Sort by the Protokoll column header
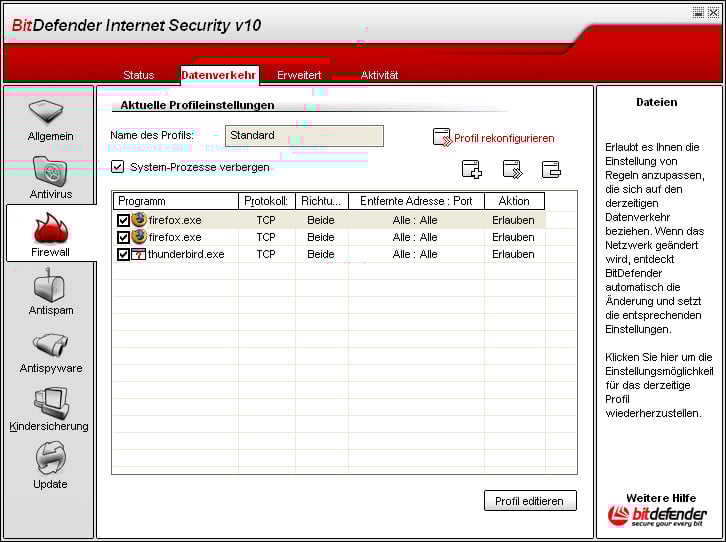The image size is (726, 542). click(x=267, y=201)
